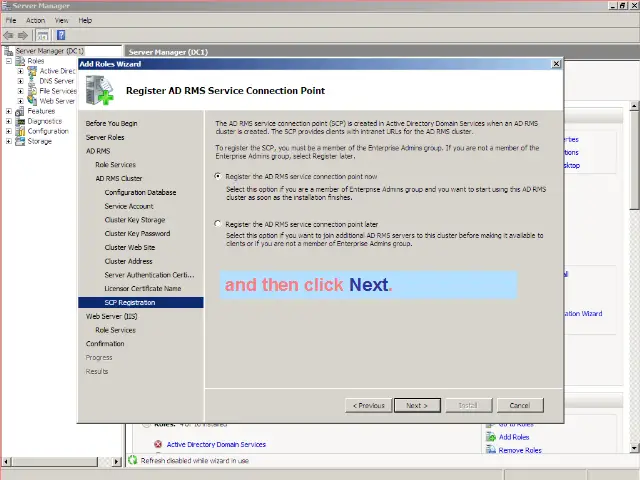Open the Help menu
Viewport: 640px width, 480px height.
(85, 20)
